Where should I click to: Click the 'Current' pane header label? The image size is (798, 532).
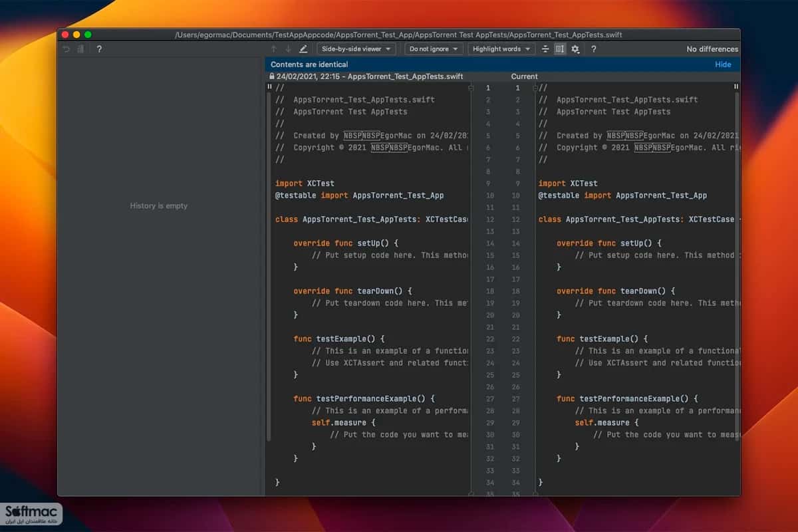point(524,76)
